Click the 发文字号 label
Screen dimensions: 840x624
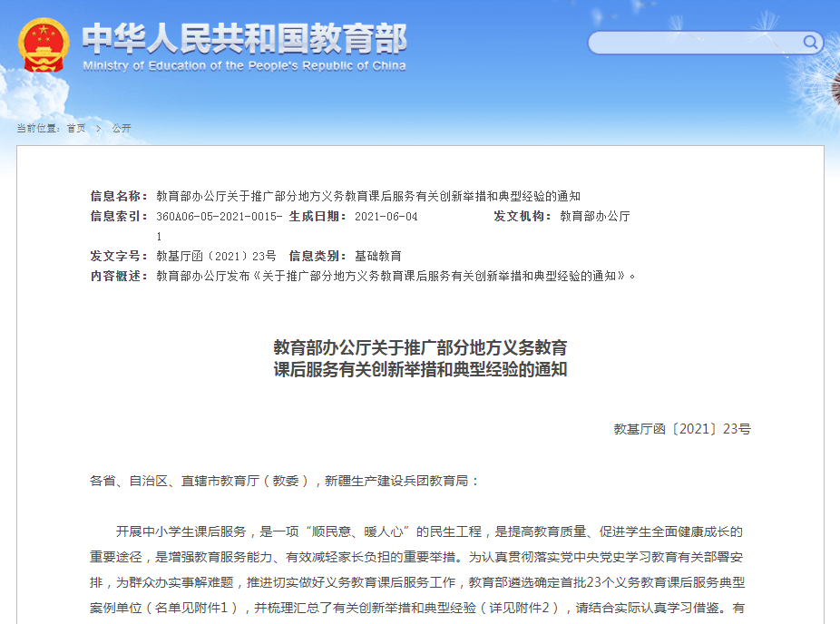[118, 256]
